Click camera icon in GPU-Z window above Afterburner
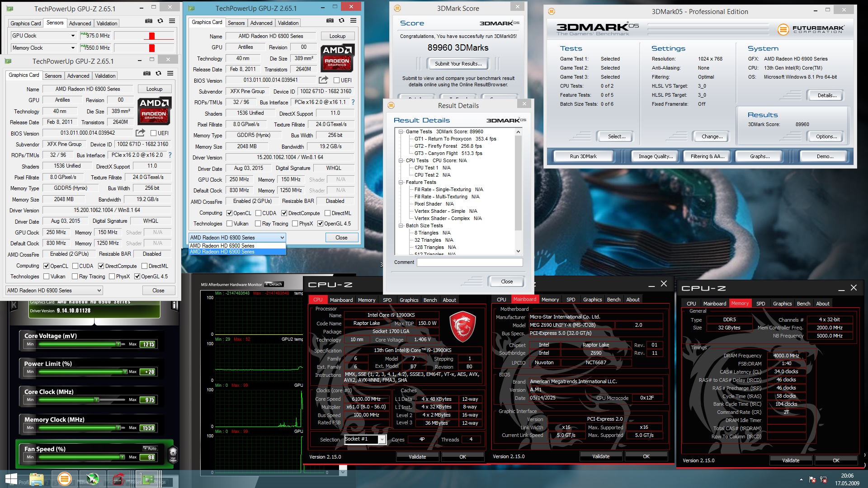Screen dimensions: 868x488 (x=146, y=74)
